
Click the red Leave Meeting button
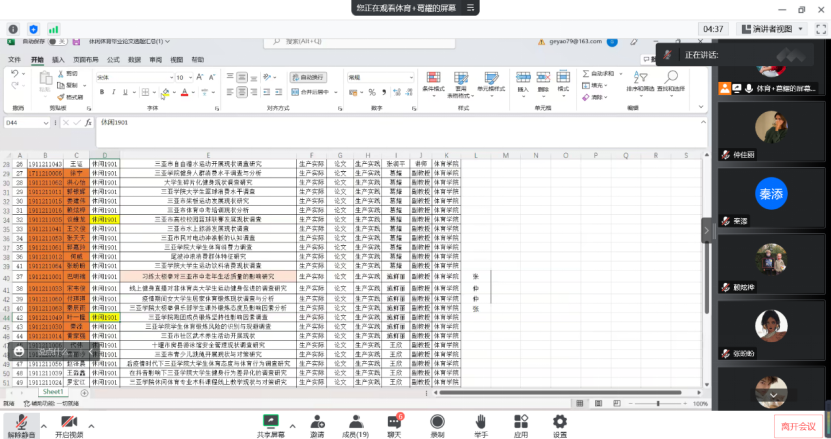[x=798, y=425]
